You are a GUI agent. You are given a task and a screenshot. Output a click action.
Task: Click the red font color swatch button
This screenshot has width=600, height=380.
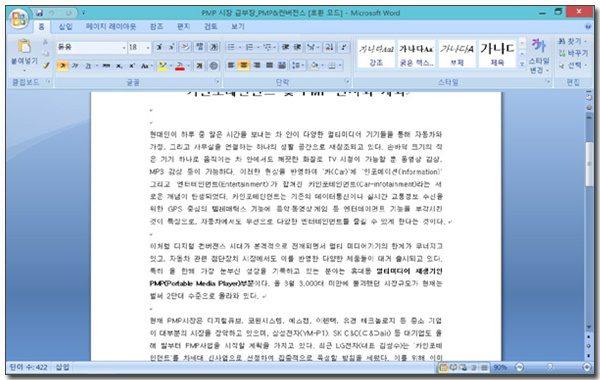(x=180, y=66)
